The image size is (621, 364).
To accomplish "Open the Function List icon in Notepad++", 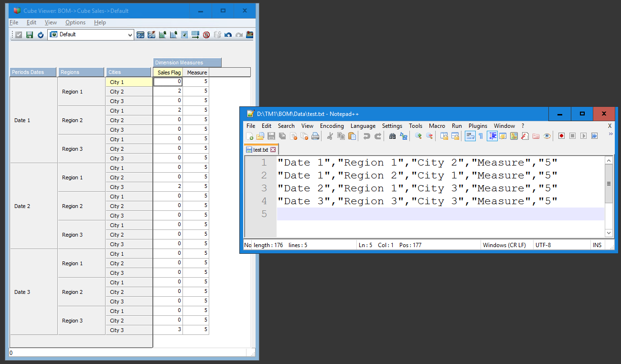I will pos(525,136).
